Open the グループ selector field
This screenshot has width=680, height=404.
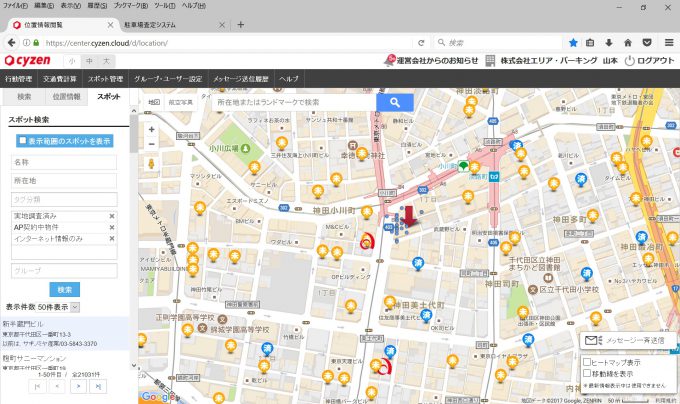pyautogui.click(x=64, y=270)
